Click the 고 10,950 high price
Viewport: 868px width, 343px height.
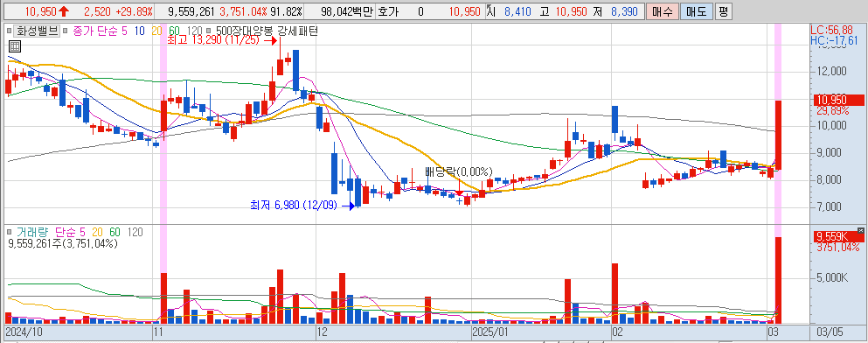pyautogui.click(x=563, y=11)
